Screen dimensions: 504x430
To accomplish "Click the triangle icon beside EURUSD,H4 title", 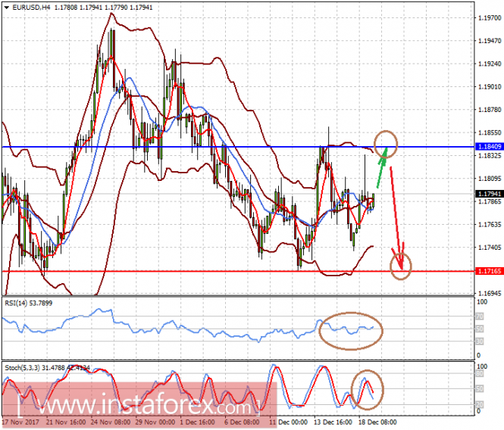I will point(5,8).
